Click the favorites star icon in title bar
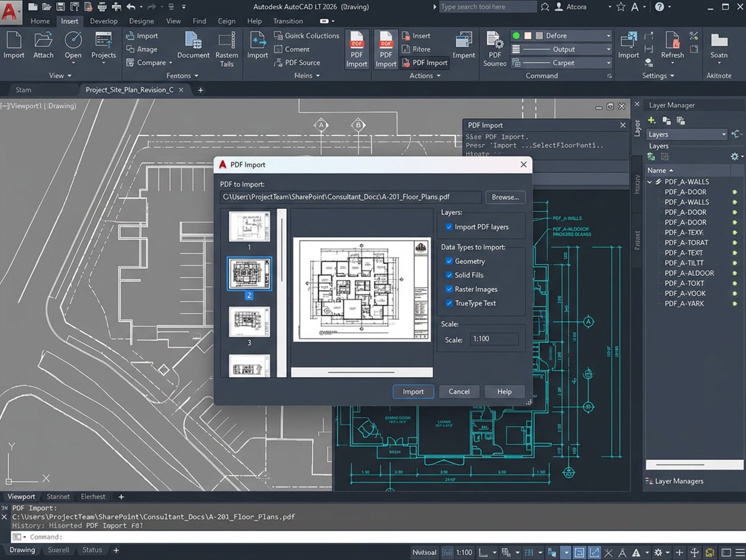Screen dimensions: 746x560 (x=620, y=7)
